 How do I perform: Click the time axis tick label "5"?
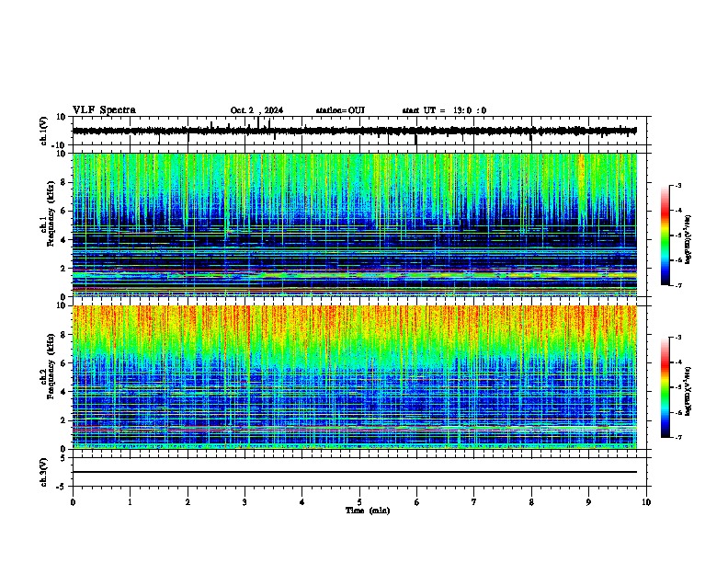(359, 502)
